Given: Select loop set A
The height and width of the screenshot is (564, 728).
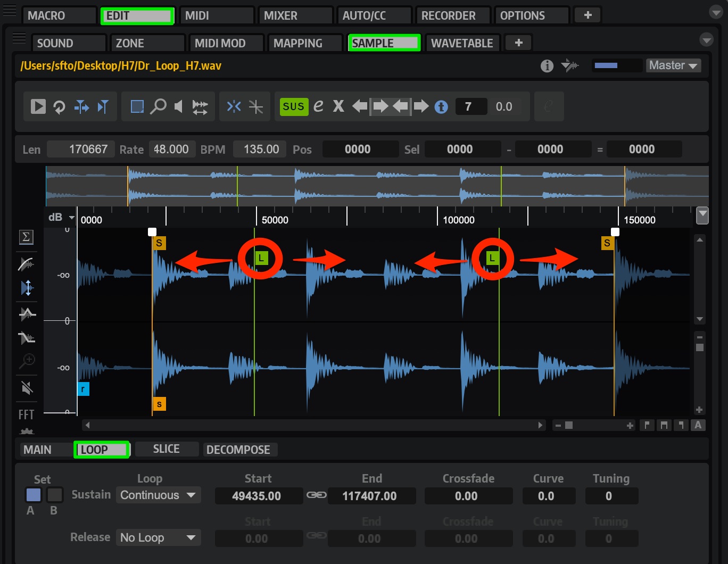Looking at the screenshot, I should point(34,495).
